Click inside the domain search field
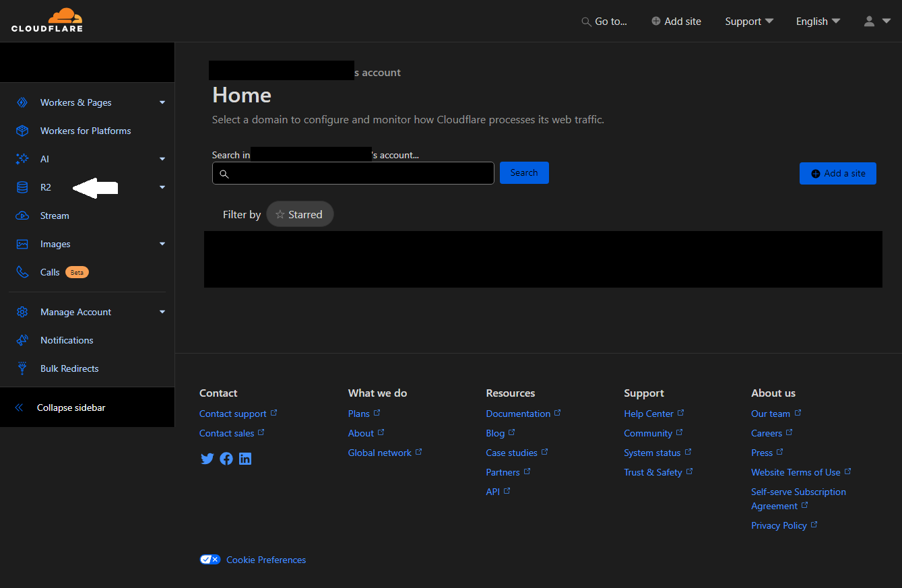The height and width of the screenshot is (588, 902). [x=353, y=173]
